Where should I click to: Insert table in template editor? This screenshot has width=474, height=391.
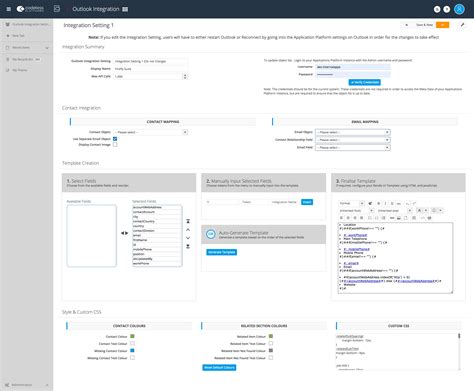tap(413, 218)
